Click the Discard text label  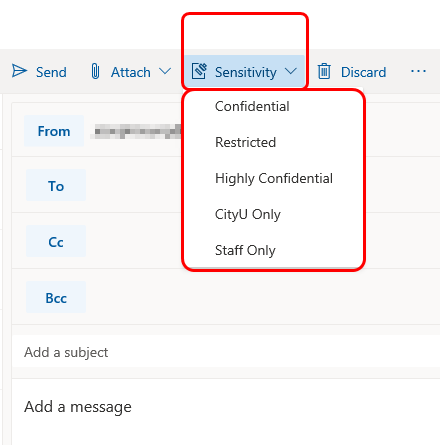(363, 72)
